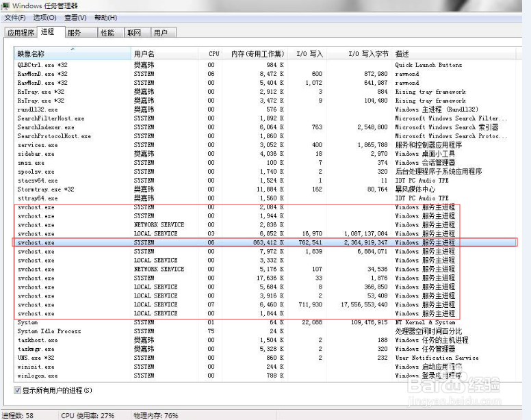Sort by CPU column header
The image size is (531, 420).
tap(210, 54)
